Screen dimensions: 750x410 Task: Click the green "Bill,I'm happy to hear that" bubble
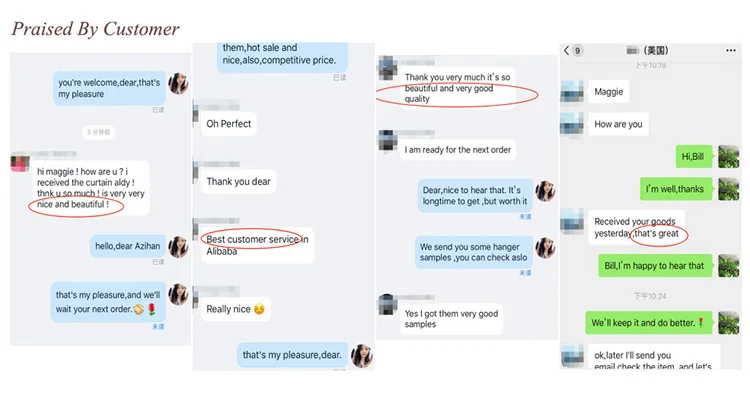point(655,266)
